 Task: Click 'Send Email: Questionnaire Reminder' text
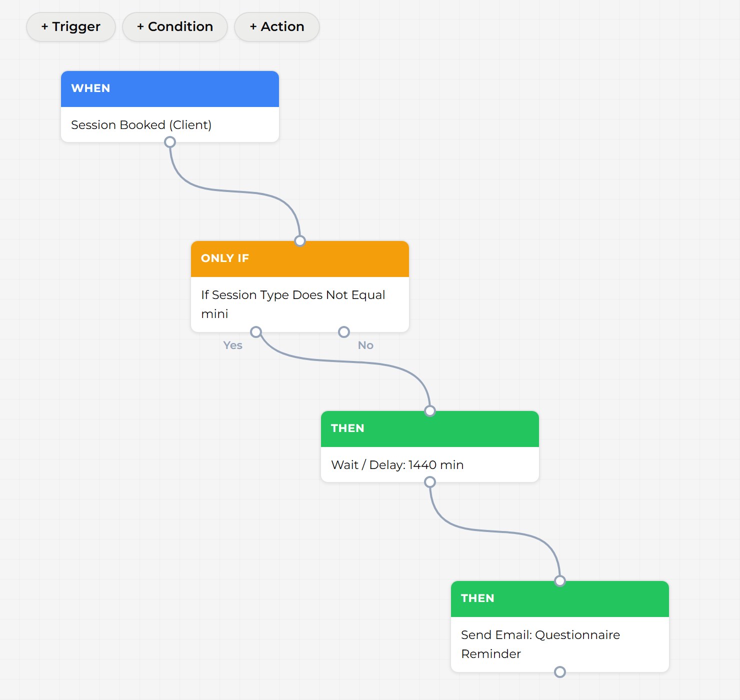pos(540,644)
